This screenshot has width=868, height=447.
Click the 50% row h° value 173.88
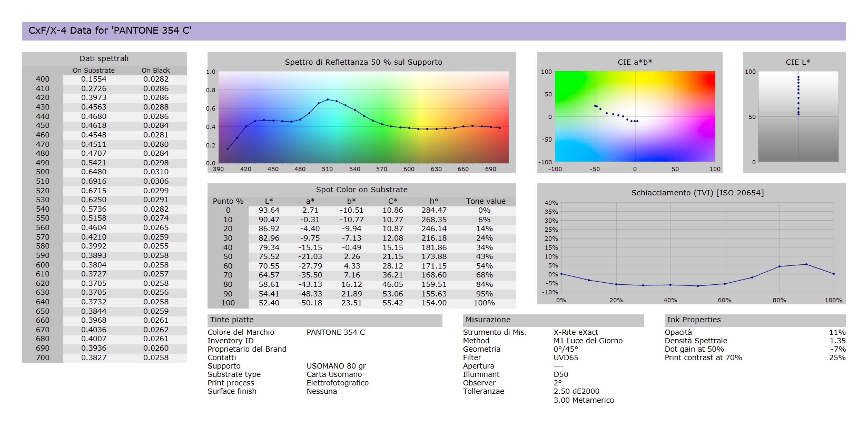pos(434,256)
